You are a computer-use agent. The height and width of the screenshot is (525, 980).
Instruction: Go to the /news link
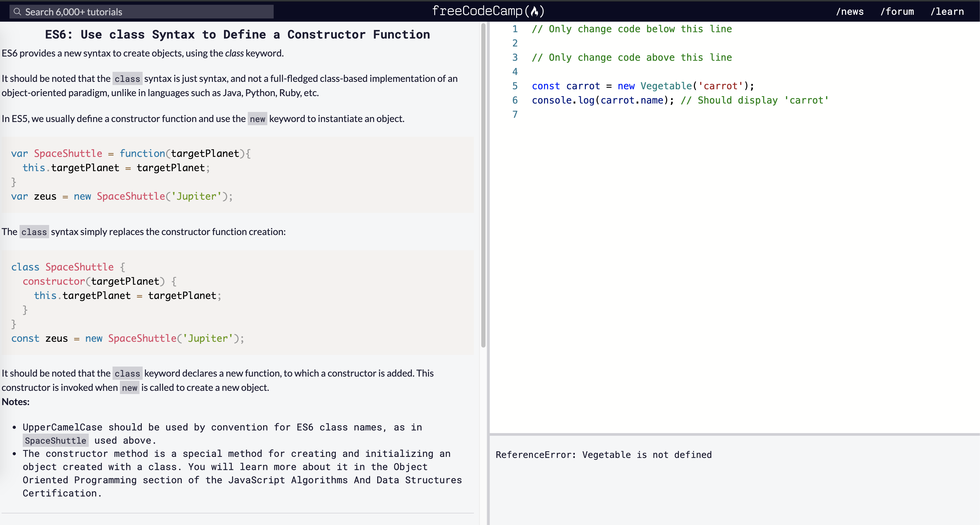coord(850,11)
